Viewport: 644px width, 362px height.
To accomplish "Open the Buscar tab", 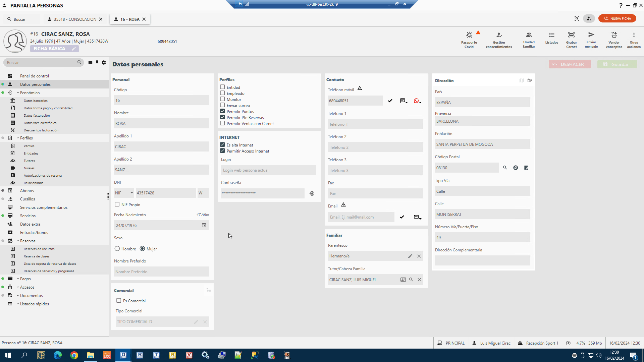I will [19, 19].
